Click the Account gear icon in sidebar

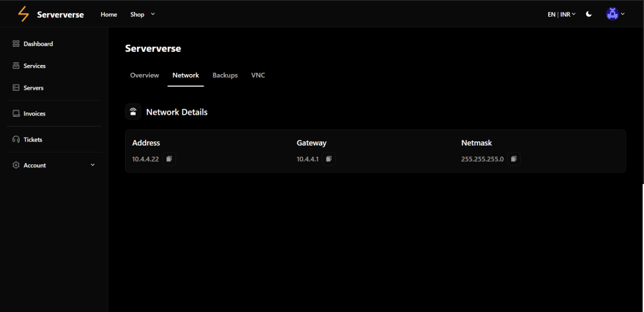point(16,165)
